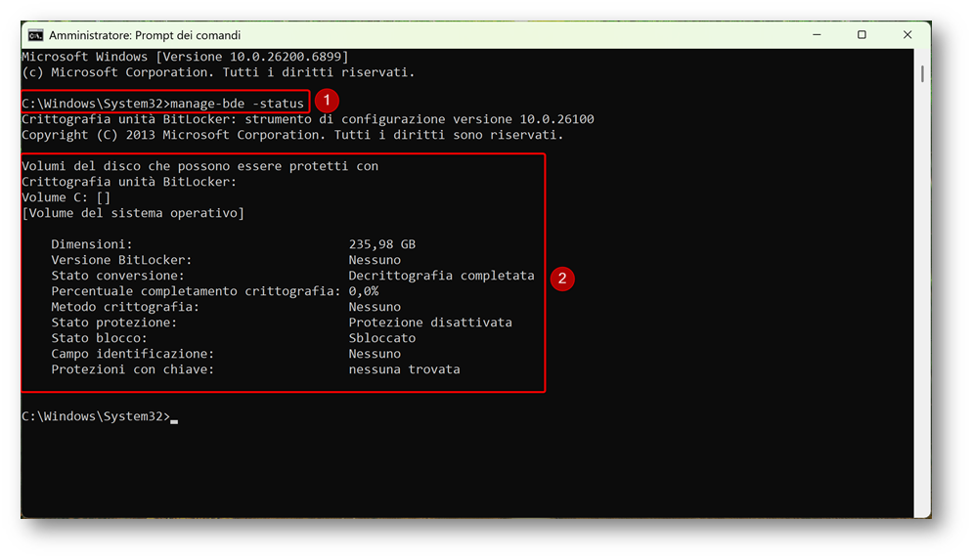The height and width of the screenshot is (560, 973).
Task: Click the 'Stato protezione:' label
Action: 114,323
